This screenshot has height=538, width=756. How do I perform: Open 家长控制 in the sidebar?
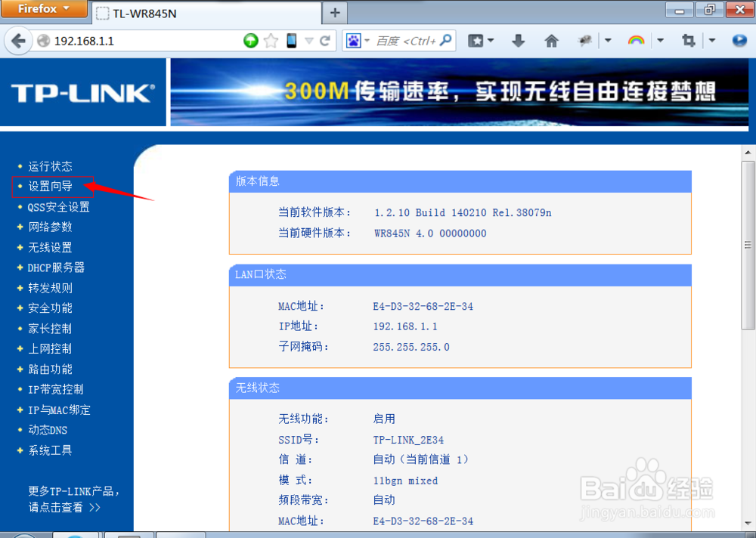click(50, 328)
